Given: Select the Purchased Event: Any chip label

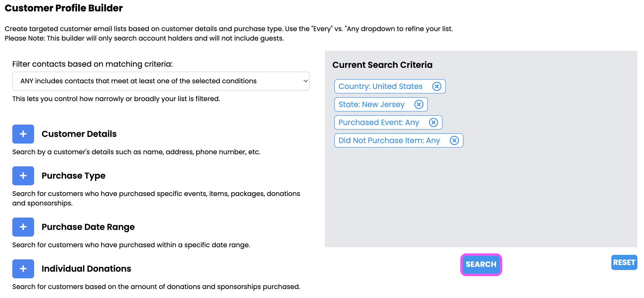Looking at the screenshot, I should click(x=379, y=122).
